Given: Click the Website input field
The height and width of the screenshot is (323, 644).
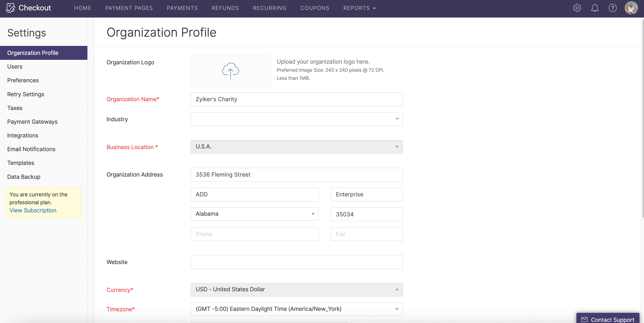Looking at the screenshot, I should coord(297,262).
